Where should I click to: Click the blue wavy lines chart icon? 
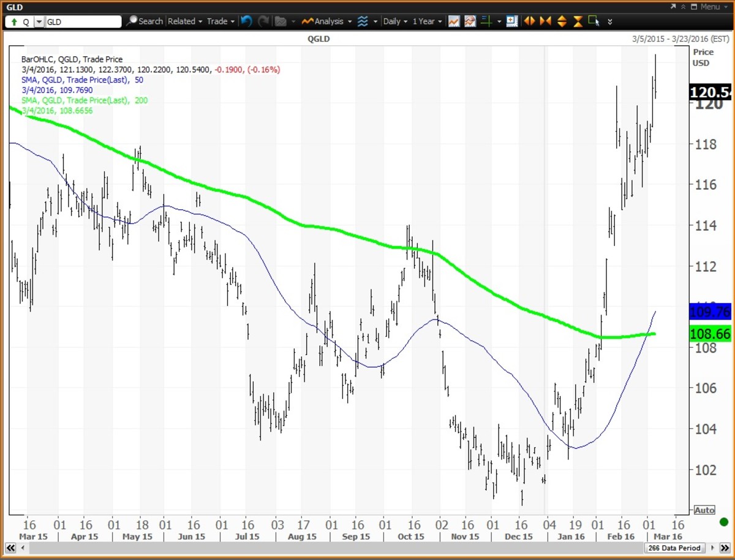pos(363,21)
